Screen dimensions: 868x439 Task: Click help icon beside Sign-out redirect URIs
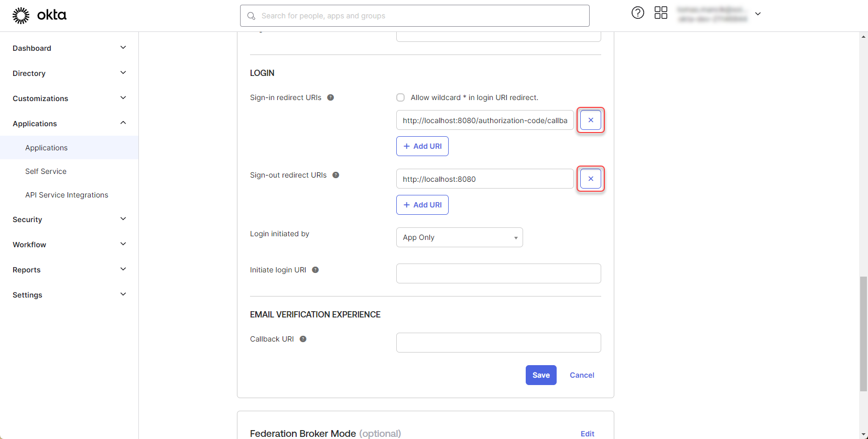click(336, 175)
